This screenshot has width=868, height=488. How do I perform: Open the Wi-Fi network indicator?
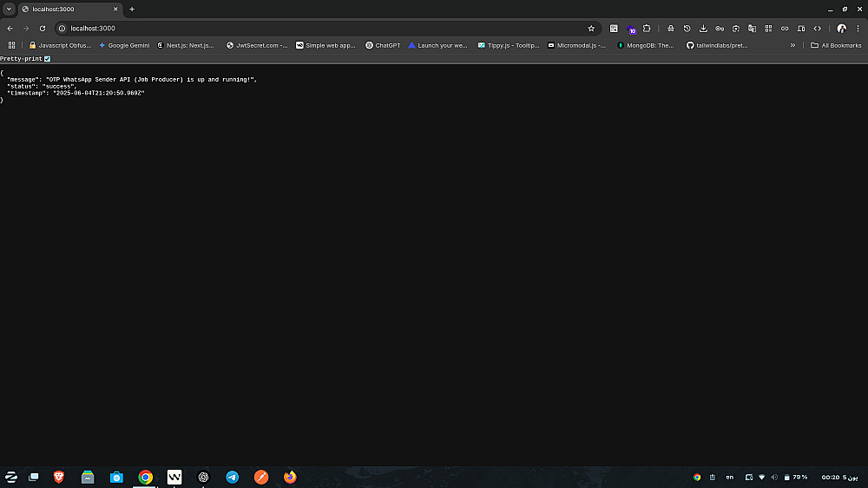pyautogui.click(x=762, y=477)
